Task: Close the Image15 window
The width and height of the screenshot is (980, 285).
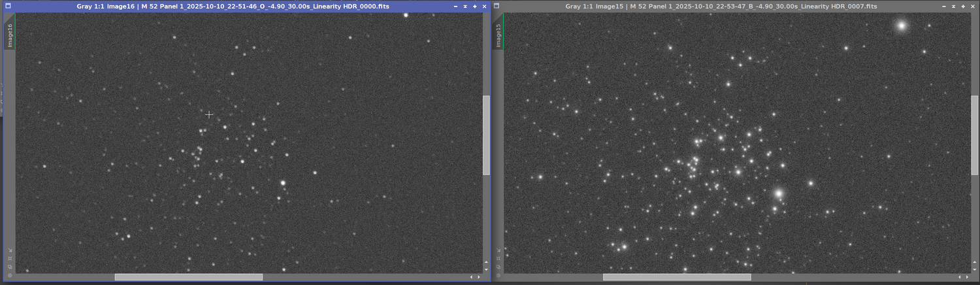Action: (973, 6)
